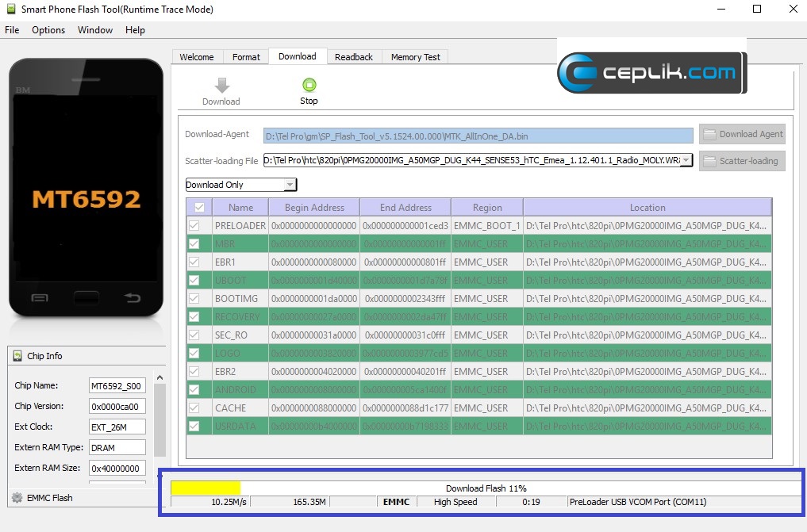Click the Ext Clock field EXT_26M
Viewport: 807px width, 532px height.
click(117, 427)
